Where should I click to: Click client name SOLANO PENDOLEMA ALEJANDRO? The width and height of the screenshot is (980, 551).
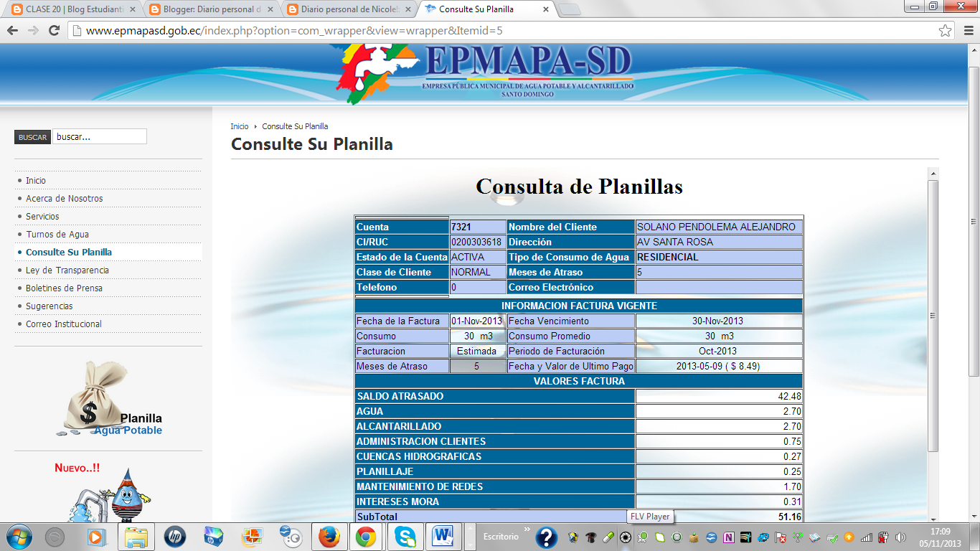point(719,227)
